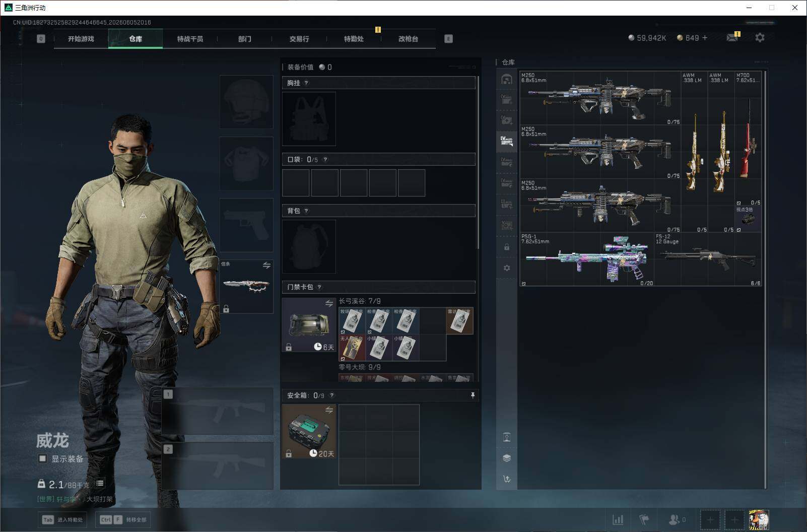Click the padlock icon in warehouse sidebar
Viewport: 807px width, 532px height.
pyautogui.click(x=507, y=247)
